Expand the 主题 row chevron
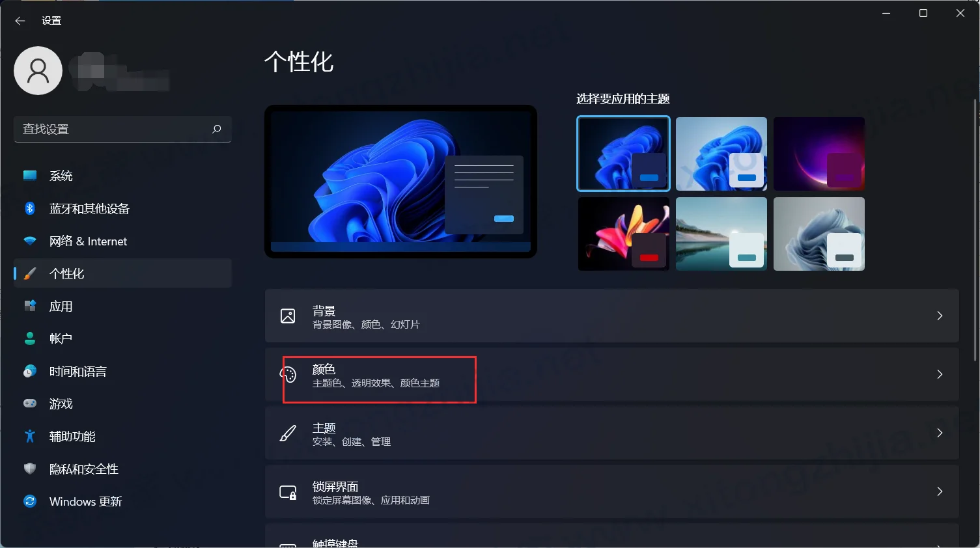This screenshot has height=548, width=980. (x=940, y=433)
